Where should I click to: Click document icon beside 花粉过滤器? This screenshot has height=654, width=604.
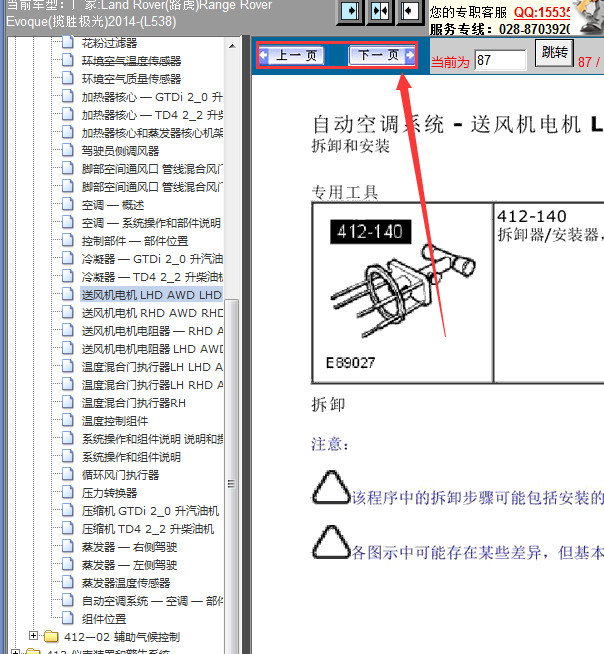click(x=68, y=42)
